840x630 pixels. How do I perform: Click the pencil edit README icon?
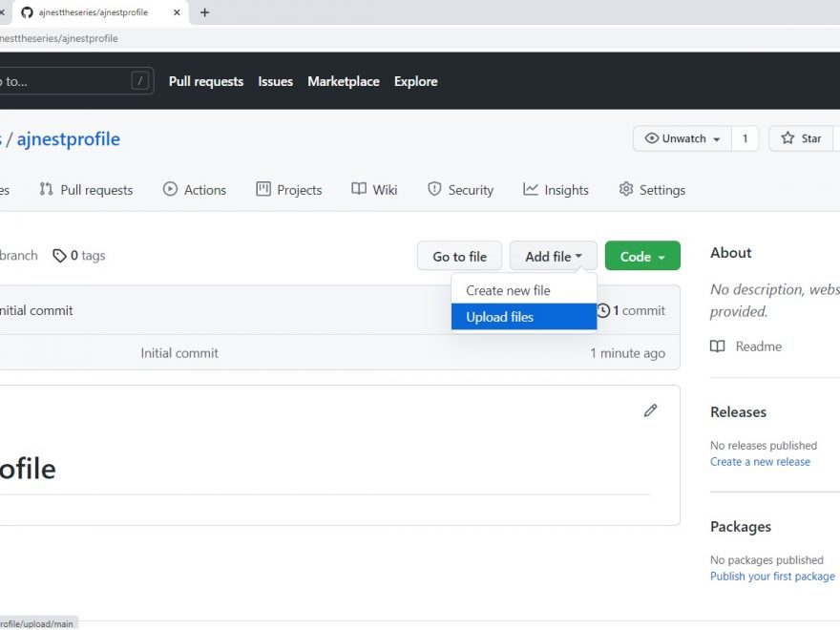[x=650, y=410]
